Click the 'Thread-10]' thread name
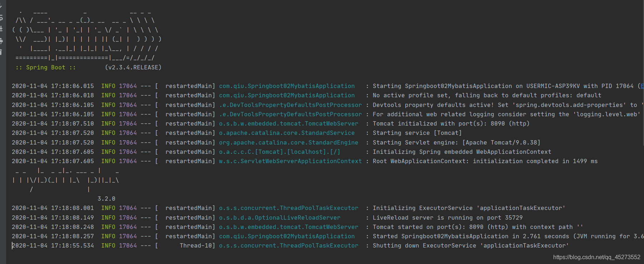This screenshot has height=264, width=644. pos(198,245)
